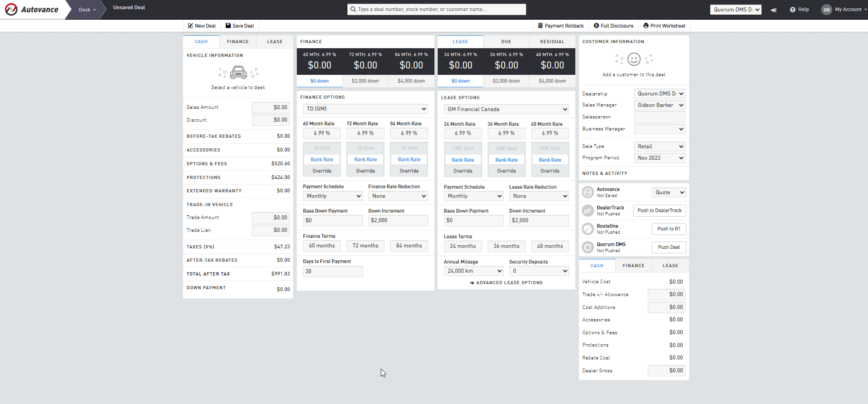
Task: Select Bank Rate for 48 month lease
Action: point(550,160)
